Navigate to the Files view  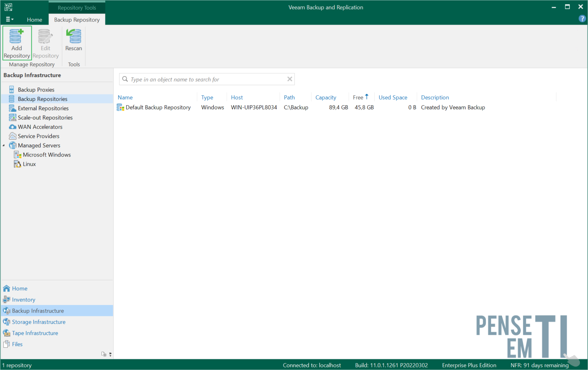click(x=16, y=344)
